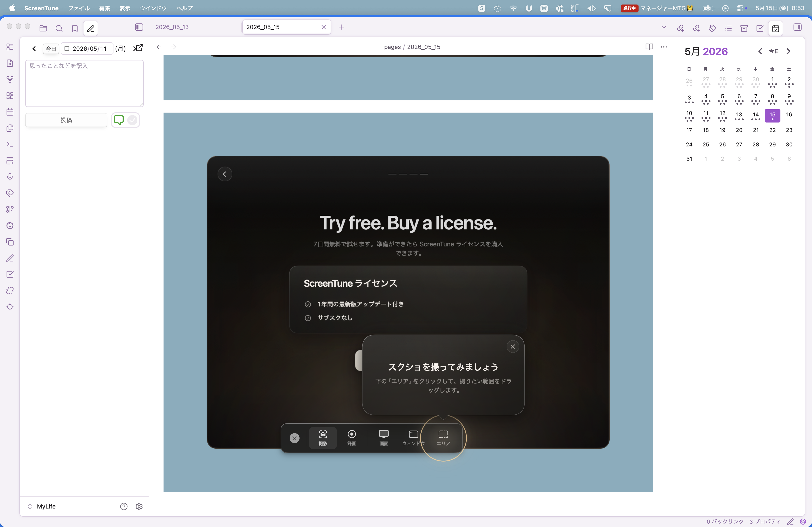
Task: Go to previous month in calendar
Action: tap(760, 51)
